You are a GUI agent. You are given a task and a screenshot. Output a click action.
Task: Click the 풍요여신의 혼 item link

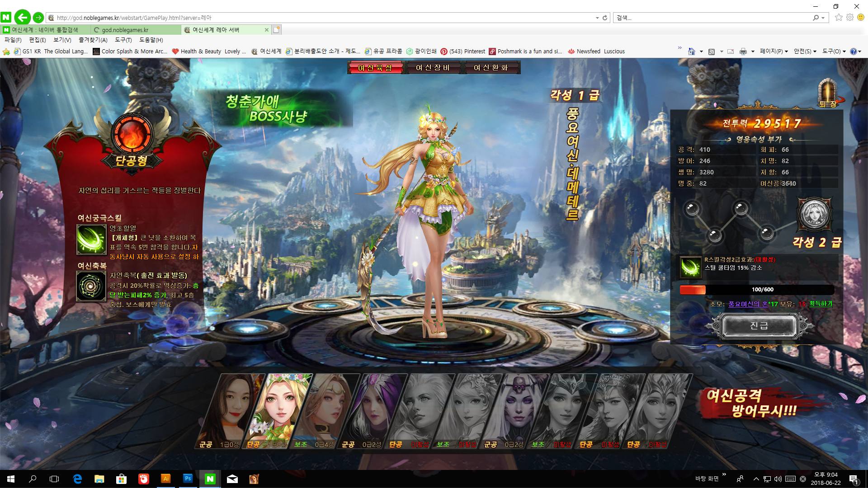coord(748,304)
